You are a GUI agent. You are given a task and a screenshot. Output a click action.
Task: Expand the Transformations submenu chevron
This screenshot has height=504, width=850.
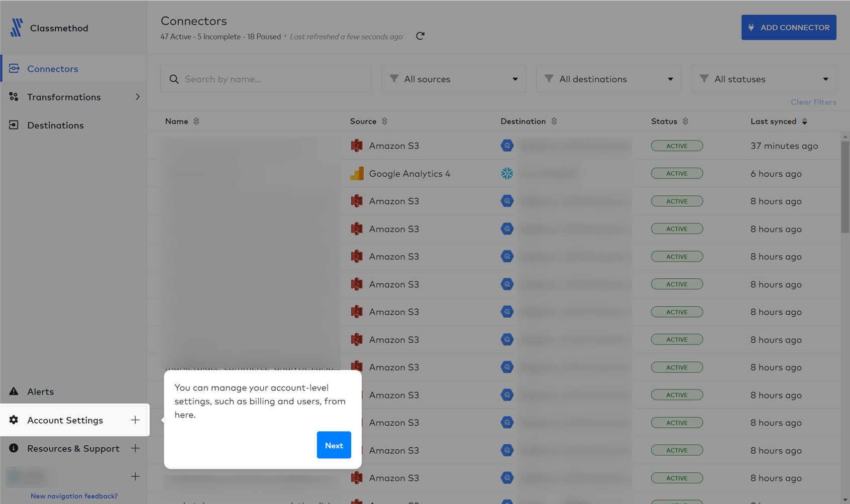pyautogui.click(x=137, y=97)
